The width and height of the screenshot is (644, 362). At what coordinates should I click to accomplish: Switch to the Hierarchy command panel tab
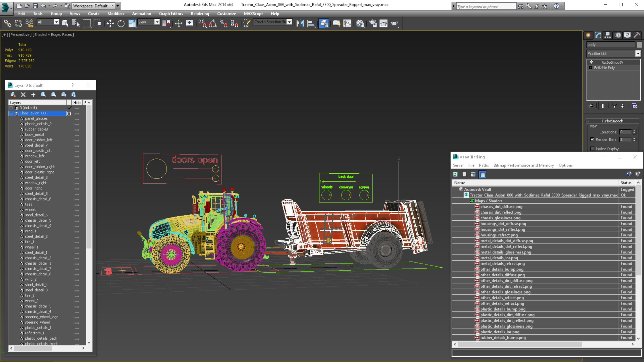pos(608,35)
